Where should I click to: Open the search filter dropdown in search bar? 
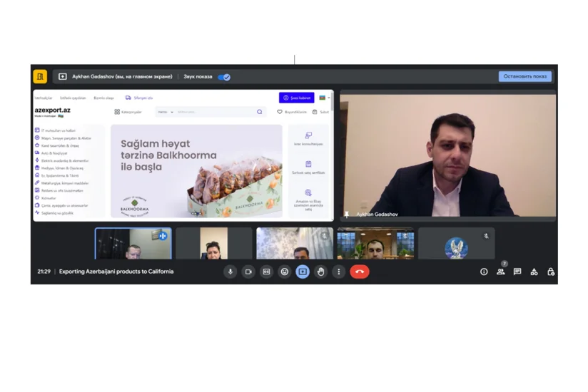pos(166,112)
